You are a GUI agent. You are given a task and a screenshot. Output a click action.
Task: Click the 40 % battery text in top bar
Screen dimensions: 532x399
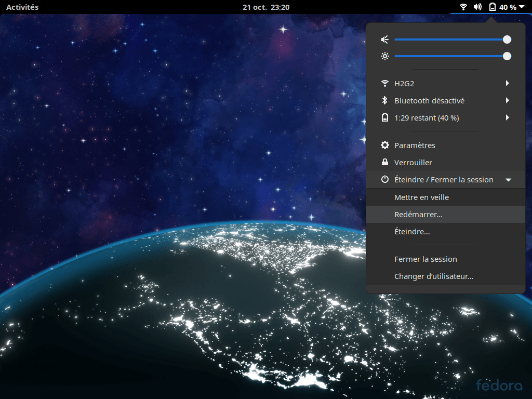pyautogui.click(x=508, y=7)
